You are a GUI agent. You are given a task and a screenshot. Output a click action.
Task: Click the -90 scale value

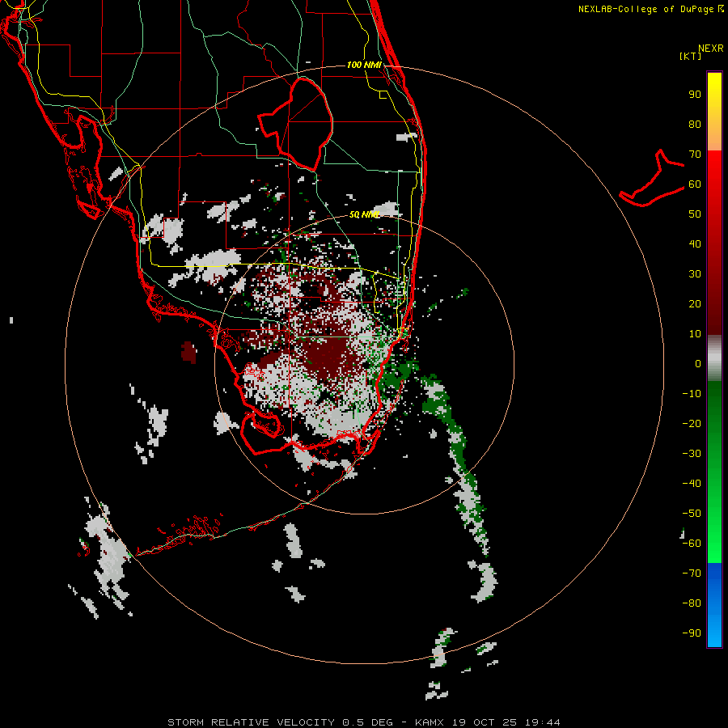692,633
